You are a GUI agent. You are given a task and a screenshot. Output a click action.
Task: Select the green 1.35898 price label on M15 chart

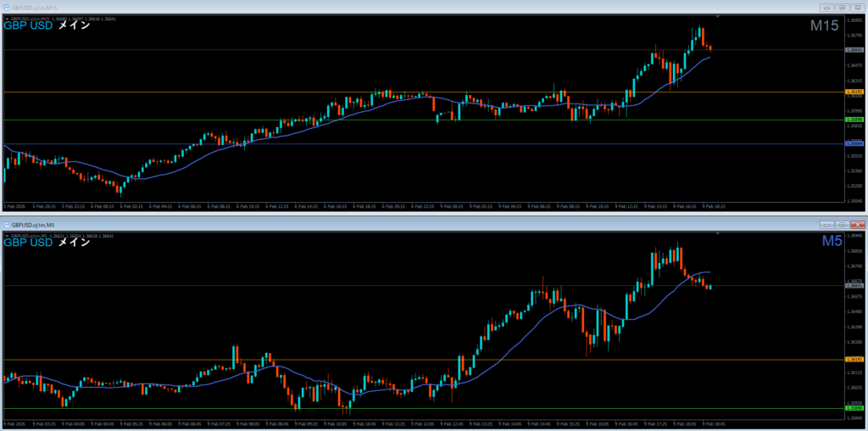(x=854, y=120)
